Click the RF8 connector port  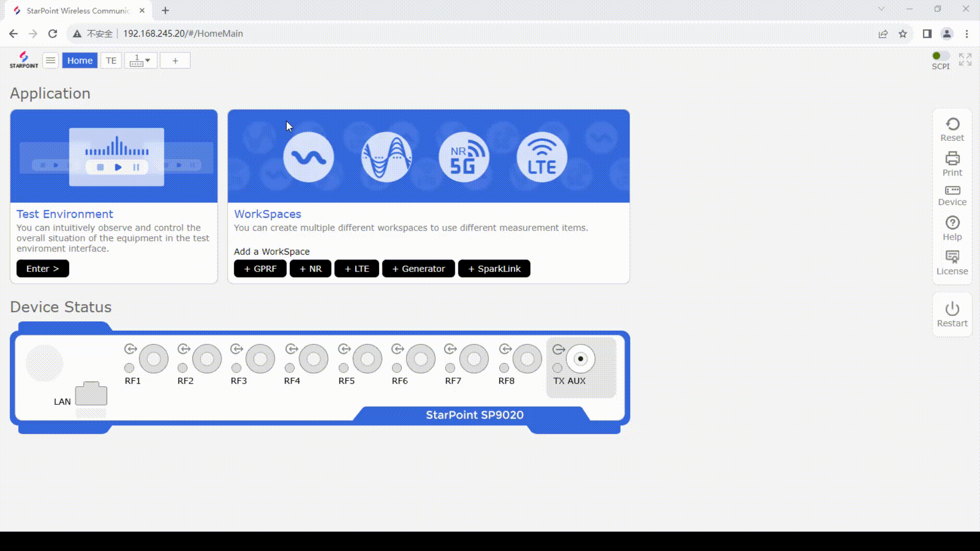tap(527, 359)
